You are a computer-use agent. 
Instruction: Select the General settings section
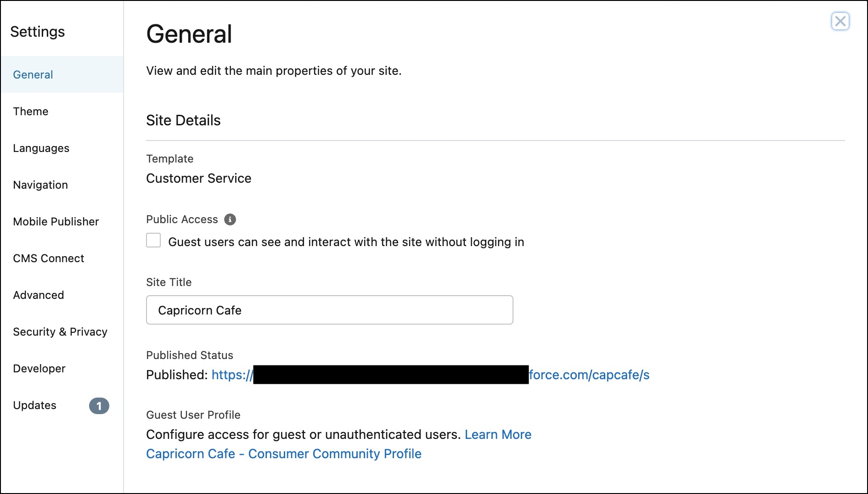click(x=33, y=74)
